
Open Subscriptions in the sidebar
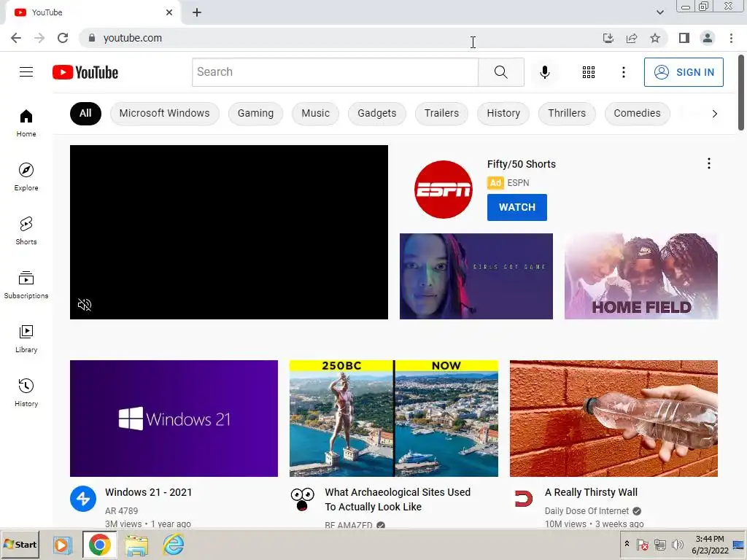coord(26,284)
